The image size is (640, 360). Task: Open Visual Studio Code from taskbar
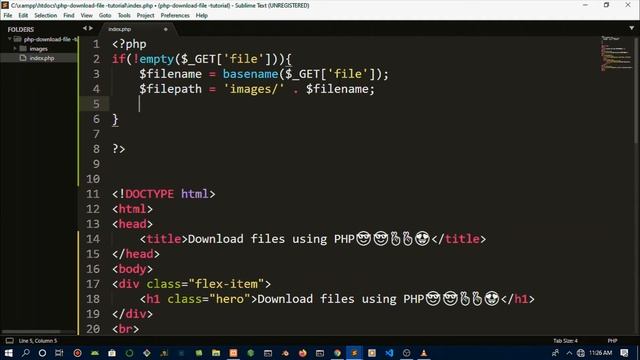coord(389,353)
